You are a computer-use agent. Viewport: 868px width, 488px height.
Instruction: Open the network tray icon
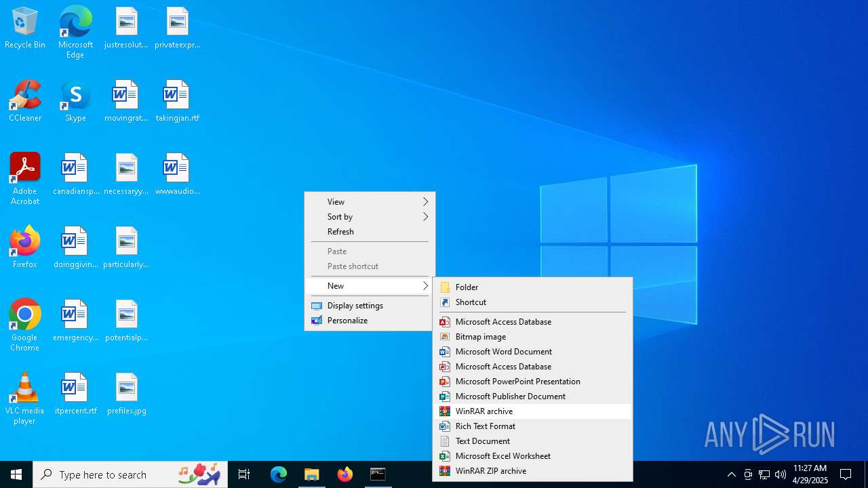pyautogui.click(x=764, y=474)
